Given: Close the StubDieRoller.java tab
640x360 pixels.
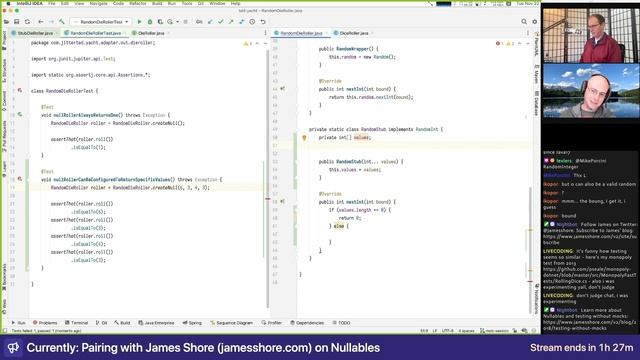Looking at the screenshot, I should (57, 33).
